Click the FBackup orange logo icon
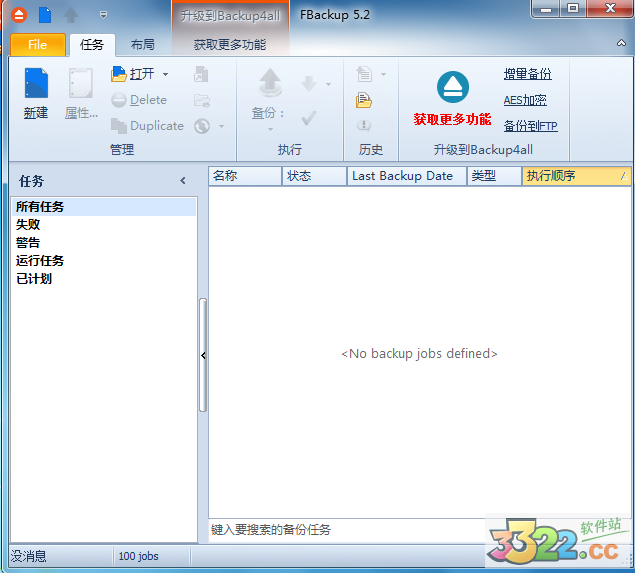The height and width of the screenshot is (573, 635). pos(19,15)
